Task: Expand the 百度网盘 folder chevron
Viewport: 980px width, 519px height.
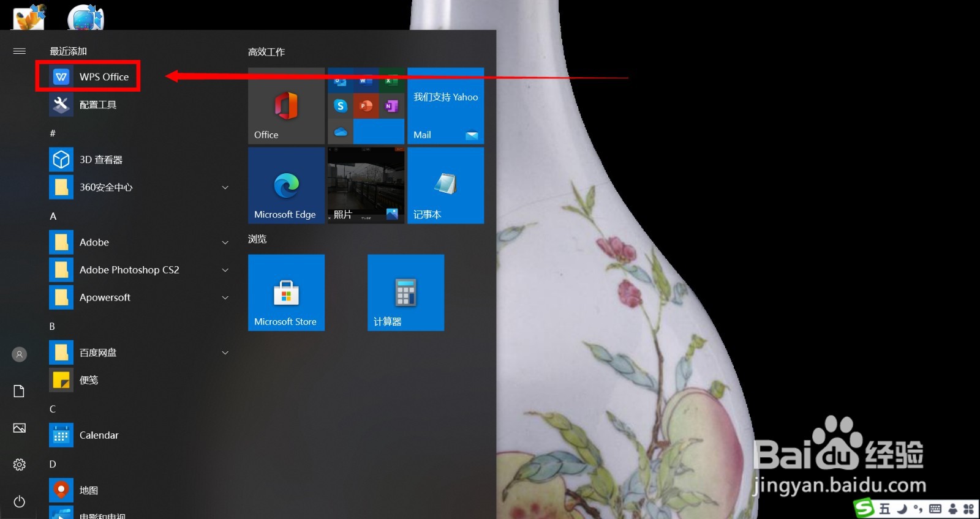Action: coord(225,353)
